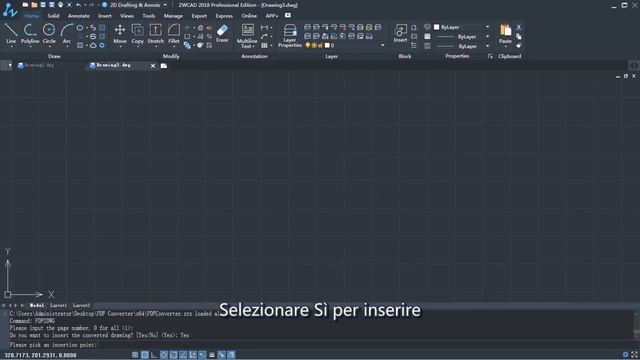Select the Erase tool
The width and height of the screenshot is (640, 360).
tap(222, 33)
